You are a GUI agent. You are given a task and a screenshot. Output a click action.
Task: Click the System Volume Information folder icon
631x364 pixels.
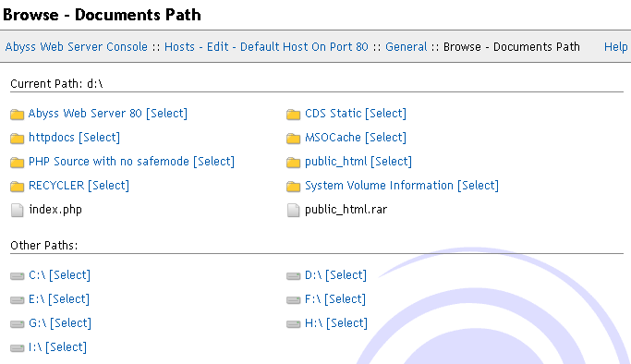pos(294,187)
